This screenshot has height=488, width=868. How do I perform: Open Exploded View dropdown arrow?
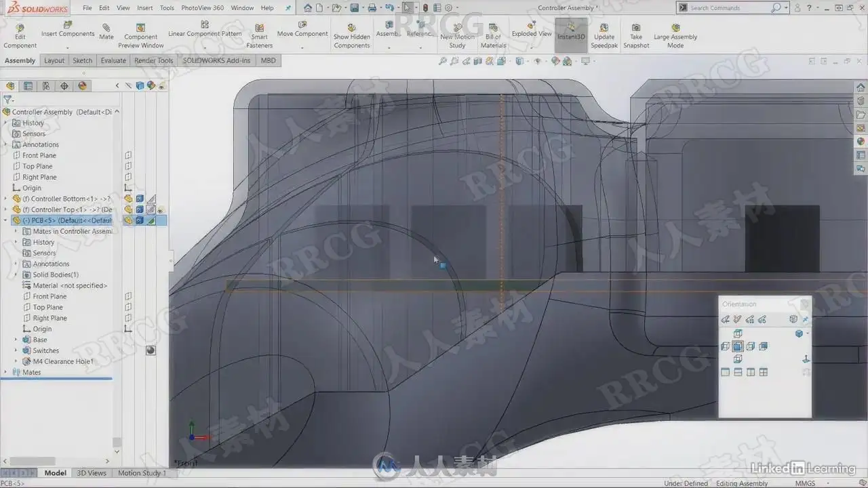point(532,47)
